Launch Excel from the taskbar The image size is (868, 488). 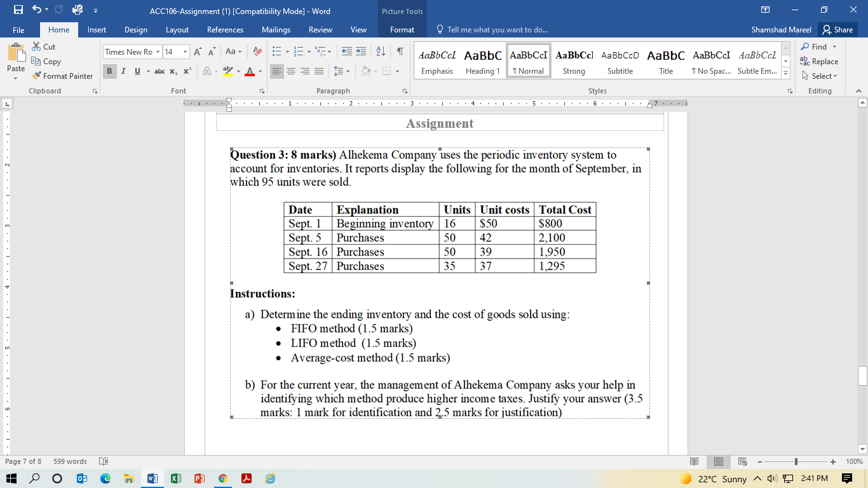point(175,478)
